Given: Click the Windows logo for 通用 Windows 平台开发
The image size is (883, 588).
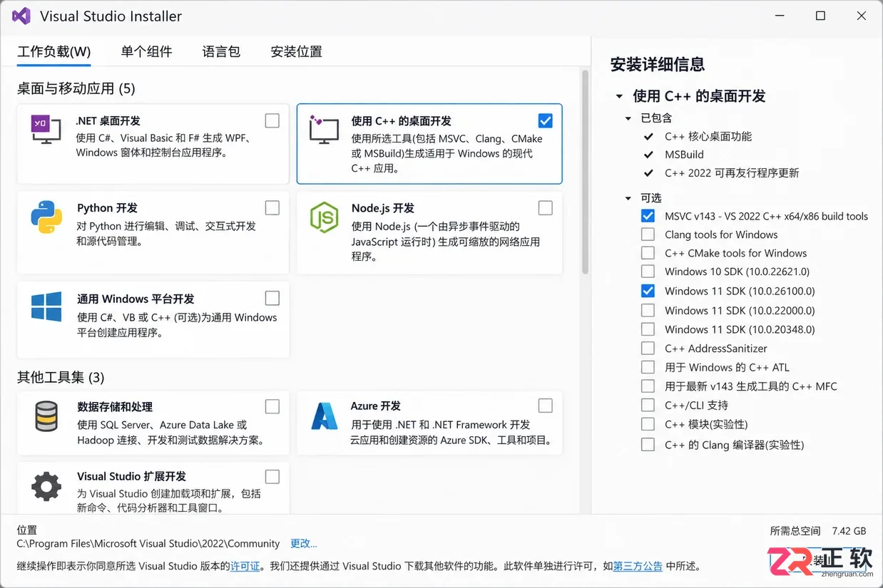Looking at the screenshot, I should coord(46,307).
